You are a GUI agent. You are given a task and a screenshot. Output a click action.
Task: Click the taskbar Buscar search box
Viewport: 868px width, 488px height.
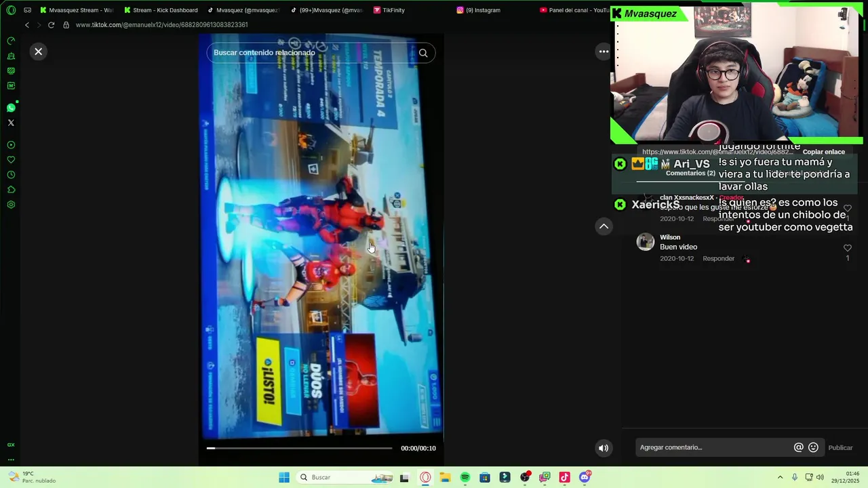pos(344,477)
